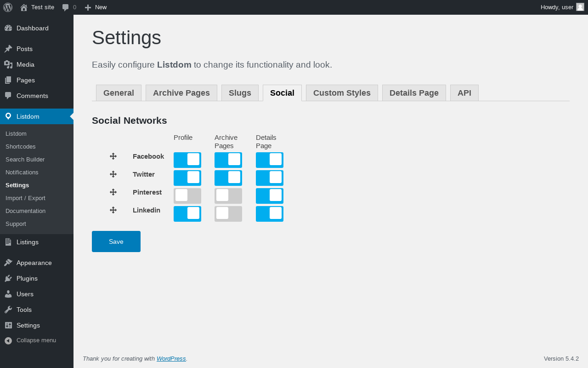Open the Test site home icon
Screen dimensions: 588x368
tap(24, 7)
